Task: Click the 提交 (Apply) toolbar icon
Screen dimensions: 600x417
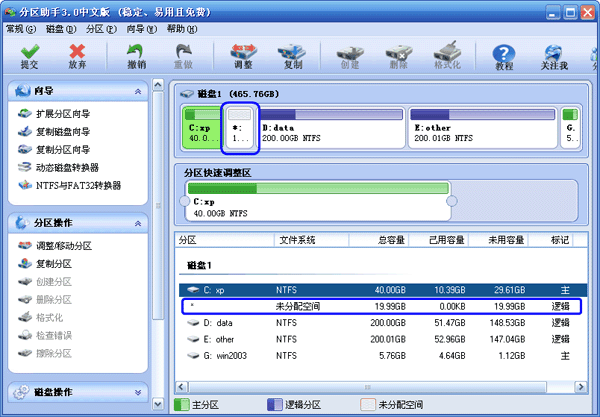Action: click(30, 55)
